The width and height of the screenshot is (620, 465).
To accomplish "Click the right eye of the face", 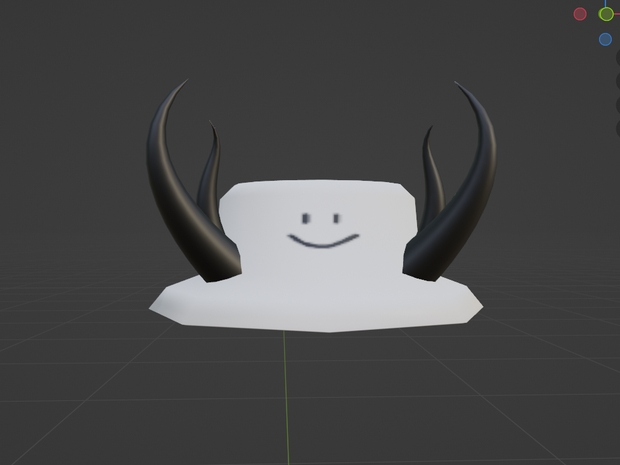I will pyautogui.click(x=336, y=218).
